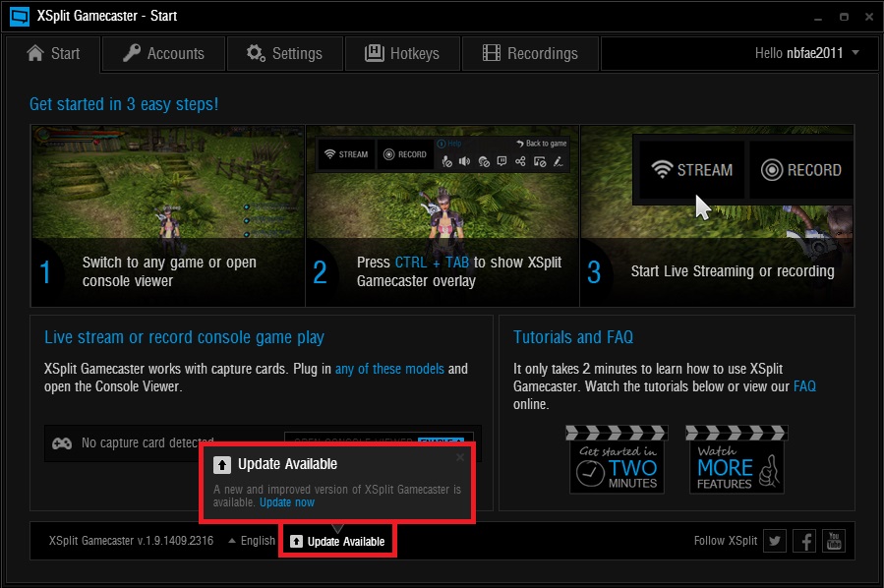This screenshot has width=884, height=588.
Task: Expand the English language selector
Action: 252,541
